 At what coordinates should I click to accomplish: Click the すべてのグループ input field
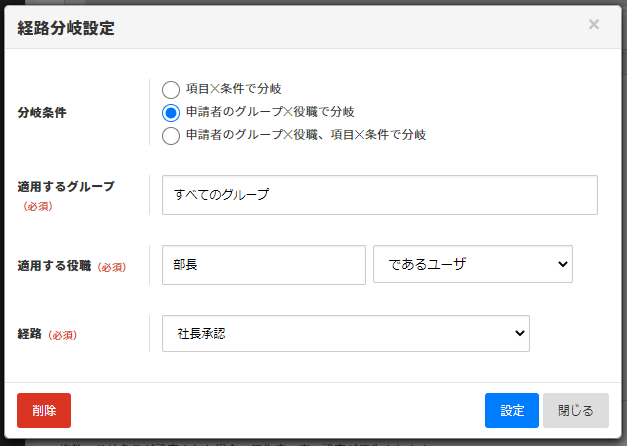click(x=379, y=195)
